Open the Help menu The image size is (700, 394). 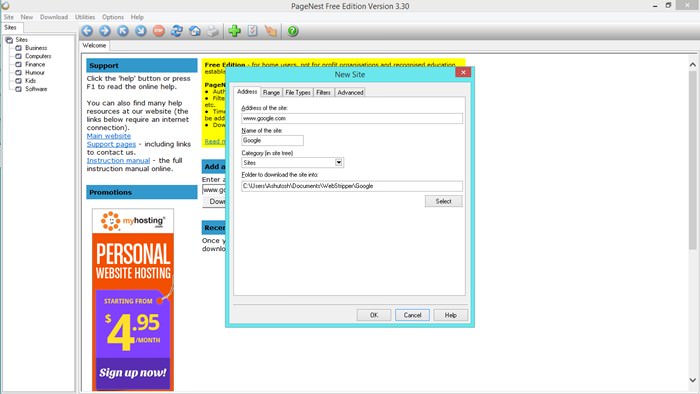137,17
